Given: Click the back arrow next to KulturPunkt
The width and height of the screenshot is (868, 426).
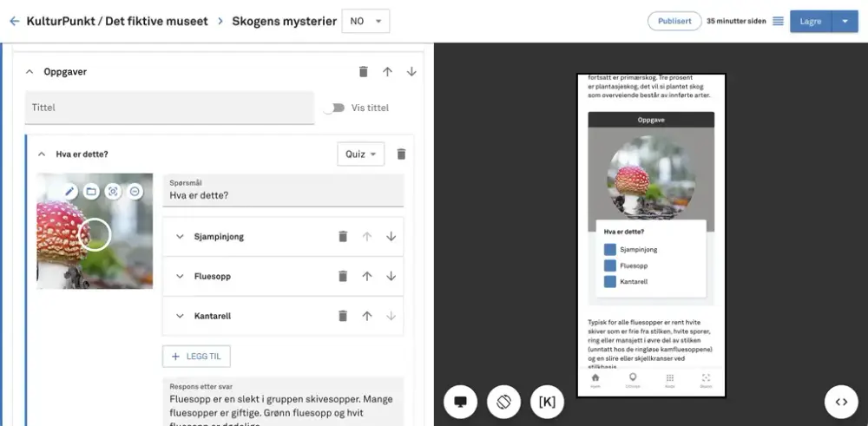Looking at the screenshot, I should [x=14, y=21].
